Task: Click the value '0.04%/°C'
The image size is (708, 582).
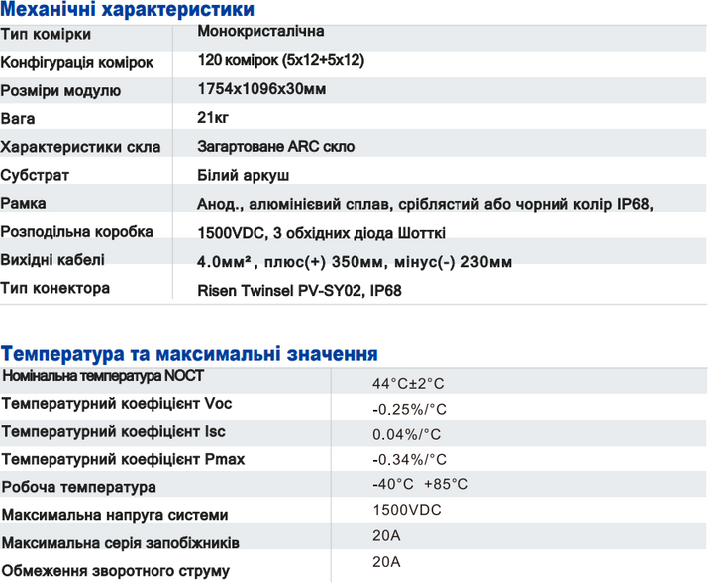Action: pyautogui.click(x=406, y=434)
